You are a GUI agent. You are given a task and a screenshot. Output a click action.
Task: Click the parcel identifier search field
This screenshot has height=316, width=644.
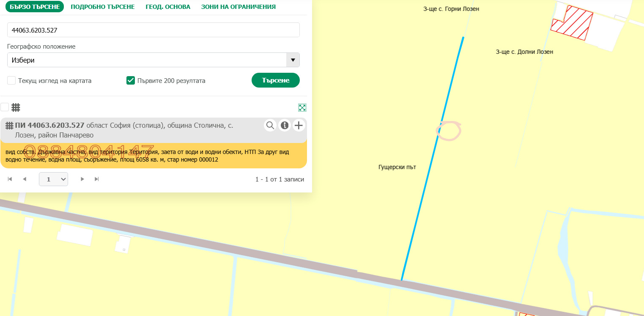tap(153, 30)
